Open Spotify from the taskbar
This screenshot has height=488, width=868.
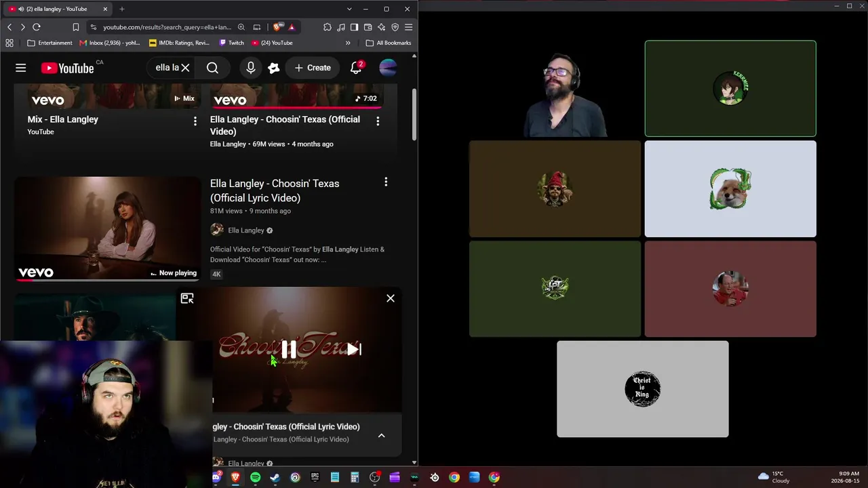(255, 477)
